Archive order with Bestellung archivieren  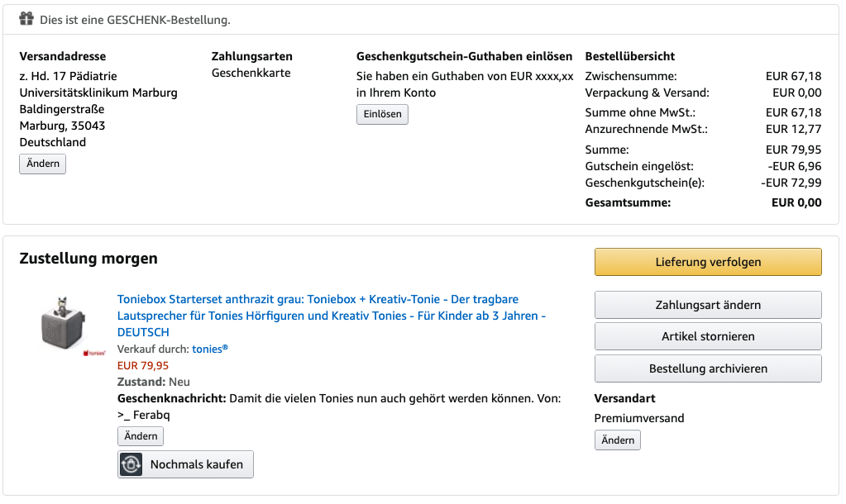(x=708, y=368)
